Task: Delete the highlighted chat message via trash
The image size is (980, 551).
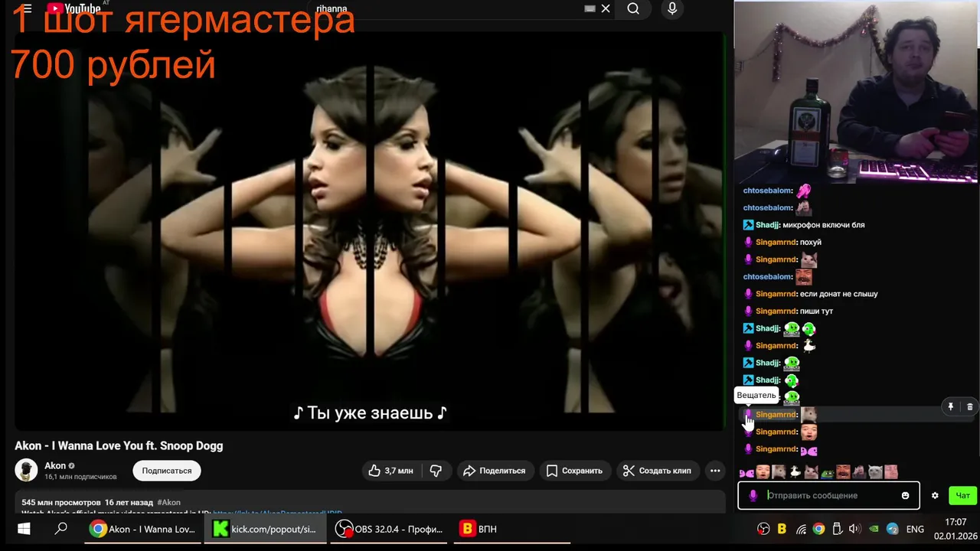Action: click(x=969, y=407)
